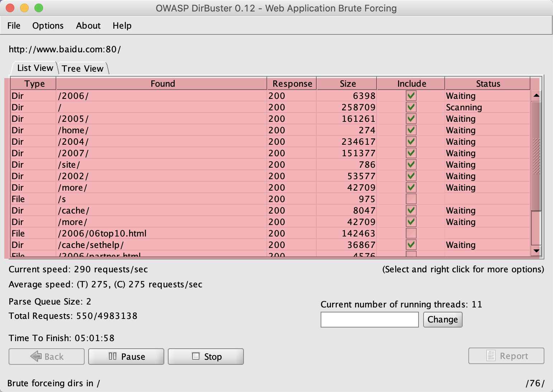This screenshot has height=392, width=553.
Task: Click the Report button
Action: click(506, 355)
